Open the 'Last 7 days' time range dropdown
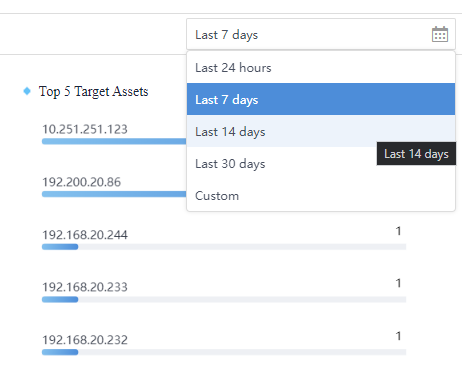Image resolution: width=462 pixels, height=369 pixels. pos(321,34)
